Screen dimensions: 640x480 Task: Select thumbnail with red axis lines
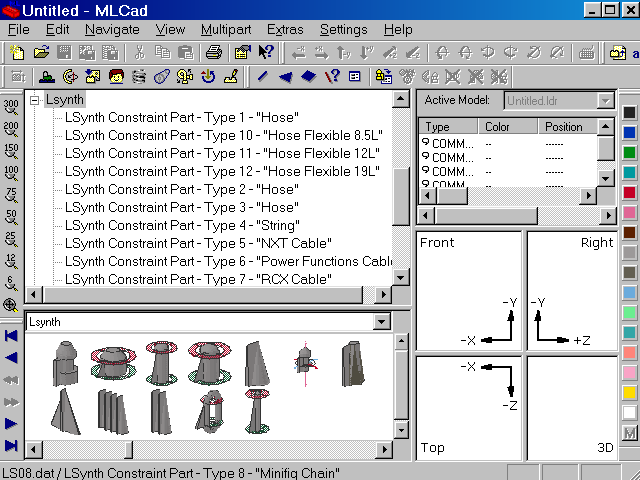(306, 363)
